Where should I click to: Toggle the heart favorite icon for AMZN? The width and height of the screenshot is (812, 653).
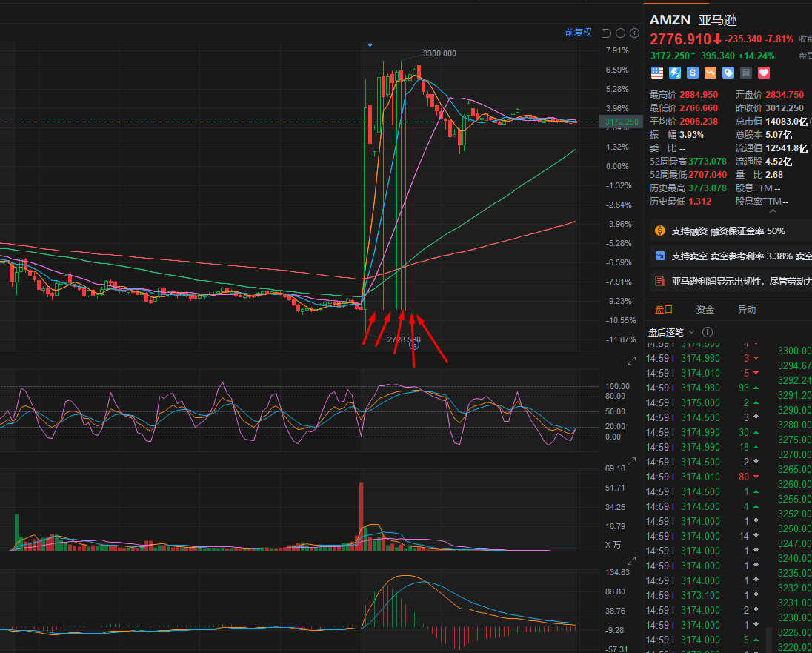click(x=763, y=72)
